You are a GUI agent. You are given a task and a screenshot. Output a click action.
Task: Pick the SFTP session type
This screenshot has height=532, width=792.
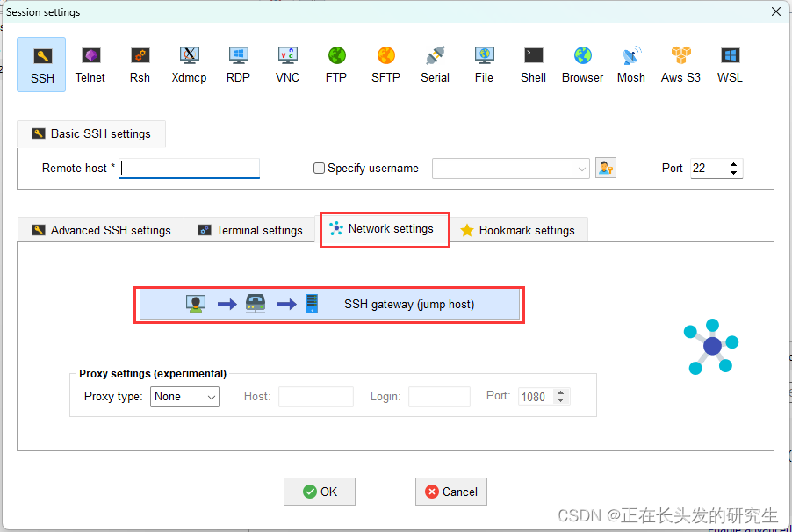(x=385, y=62)
